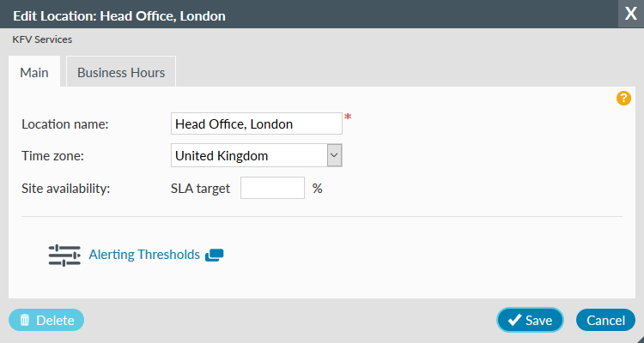The image size is (644, 343).
Task: Click the Delete location button
Action: (x=46, y=320)
